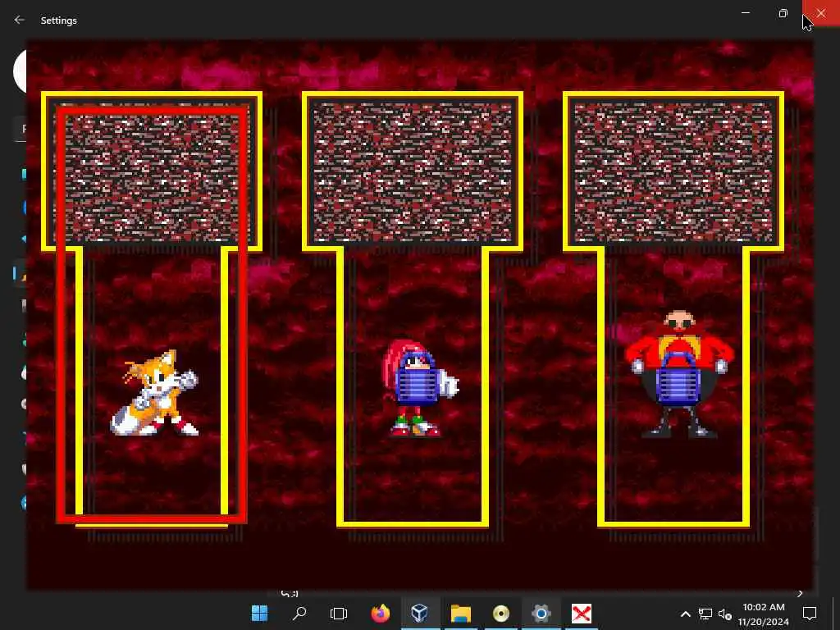Open the 10:02 AM clock and calendar
The width and height of the screenshot is (840, 630).
[764, 614]
